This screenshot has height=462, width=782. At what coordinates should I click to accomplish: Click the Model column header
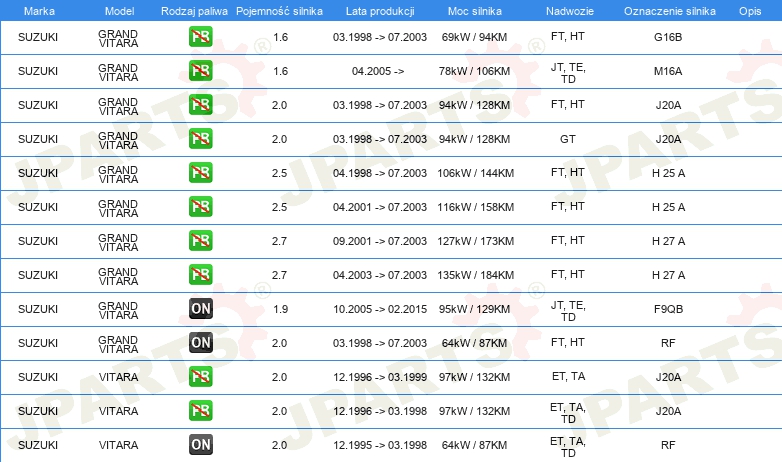tap(120, 11)
